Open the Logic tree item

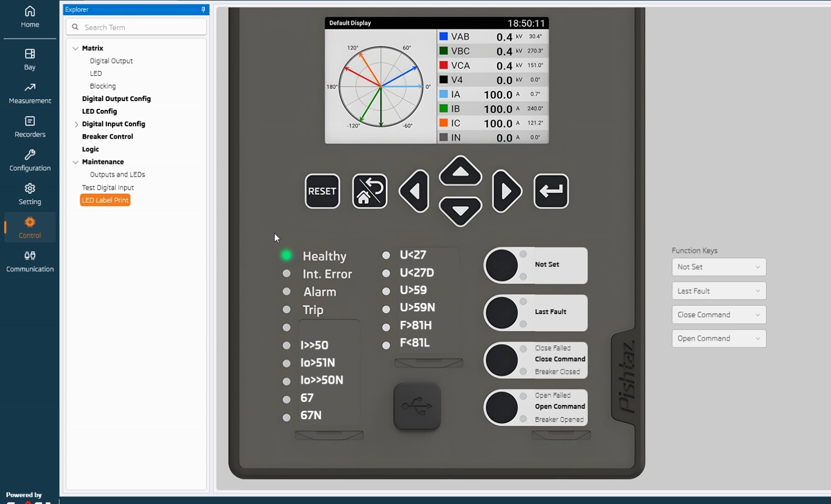click(x=90, y=149)
